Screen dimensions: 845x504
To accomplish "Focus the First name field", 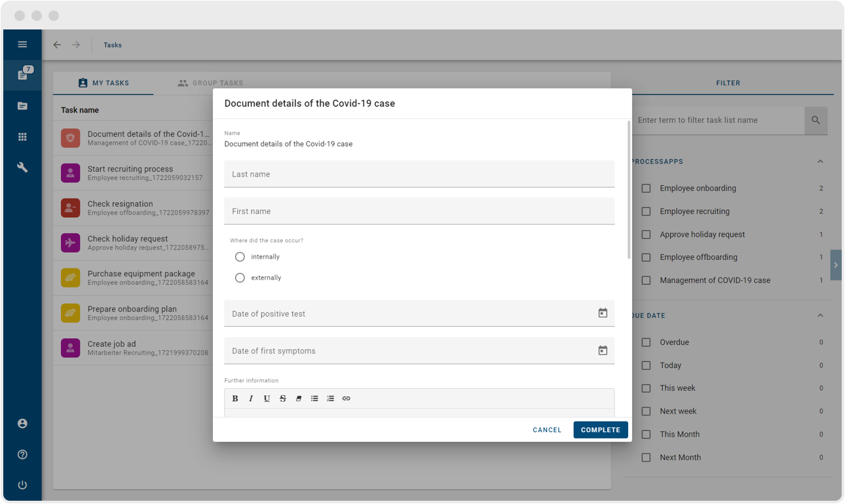I will coord(419,211).
